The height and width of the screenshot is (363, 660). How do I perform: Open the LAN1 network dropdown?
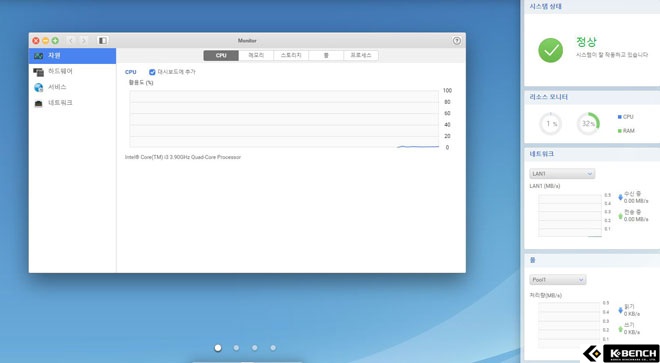(x=562, y=173)
